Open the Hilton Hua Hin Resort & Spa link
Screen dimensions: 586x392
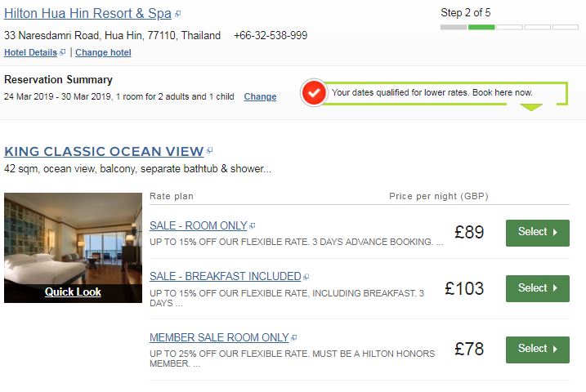click(x=87, y=14)
